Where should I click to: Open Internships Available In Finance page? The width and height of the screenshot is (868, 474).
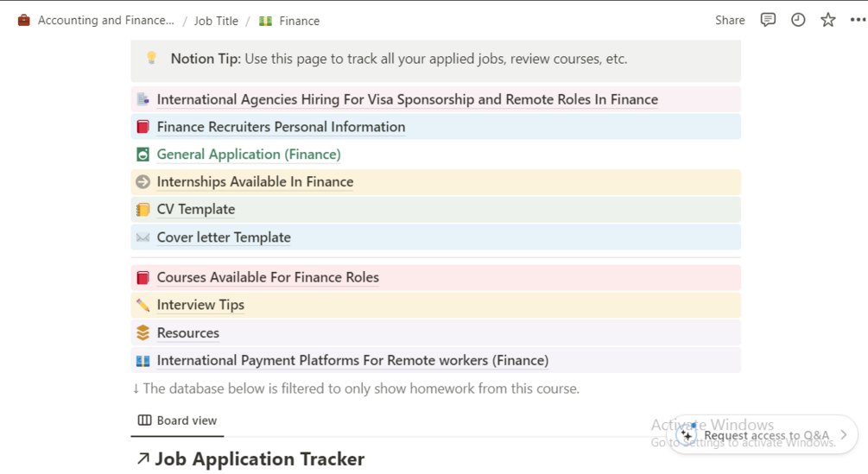255,182
